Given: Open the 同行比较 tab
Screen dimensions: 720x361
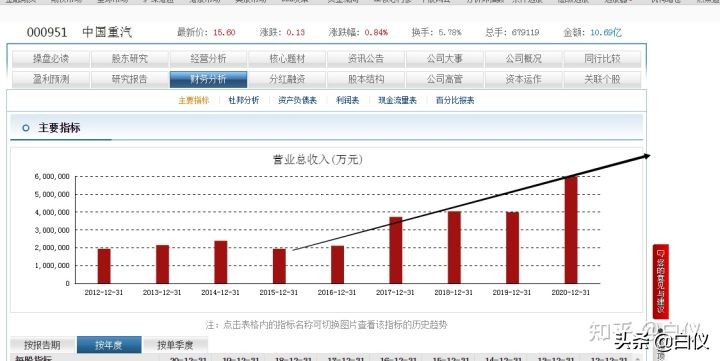Looking at the screenshot, I should (602, 59).
